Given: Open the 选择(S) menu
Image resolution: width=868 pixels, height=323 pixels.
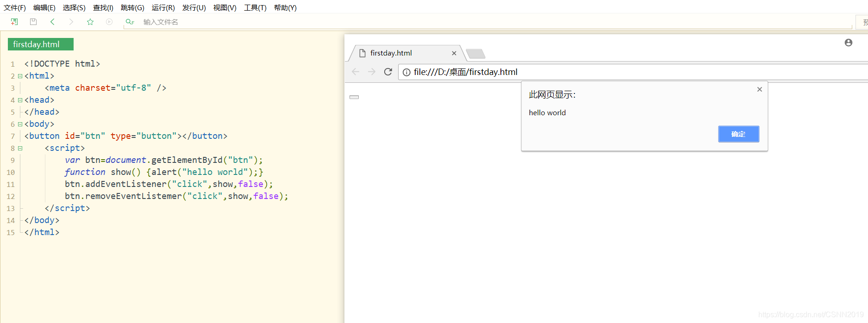Looking at the screenshot, I should point(74,8).
